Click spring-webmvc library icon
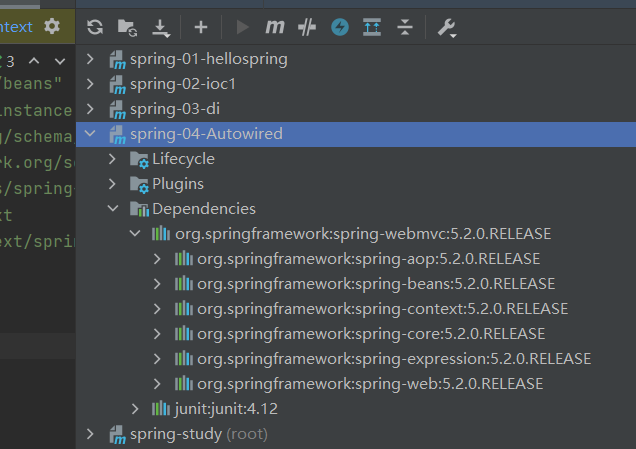636x449 pixels. click(x=161, y=233)
